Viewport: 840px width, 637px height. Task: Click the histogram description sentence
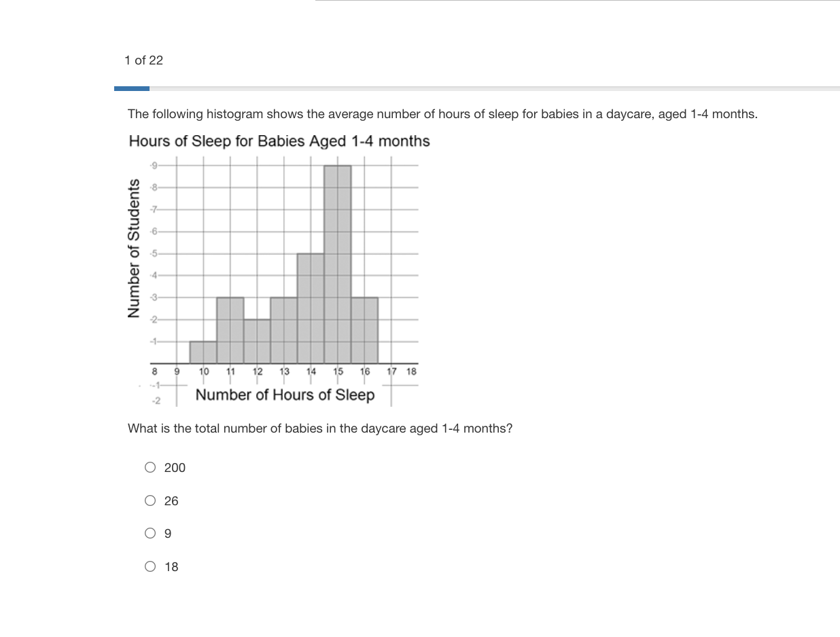(x=442, y=114)
